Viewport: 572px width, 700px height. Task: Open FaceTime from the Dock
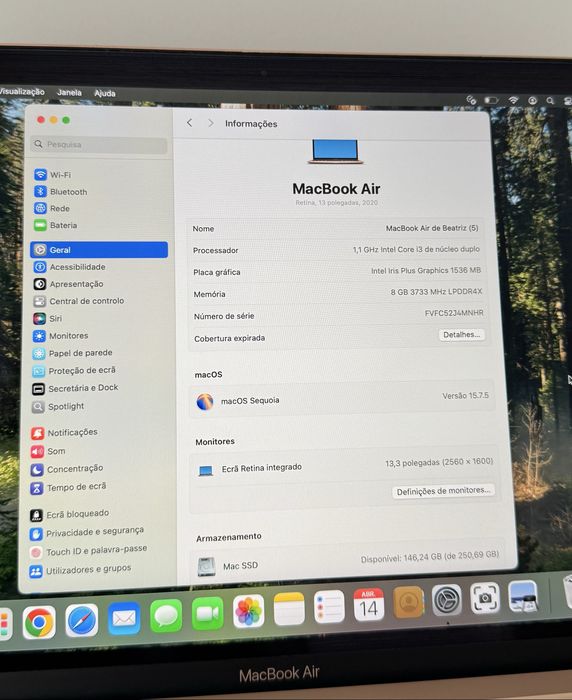208,614
